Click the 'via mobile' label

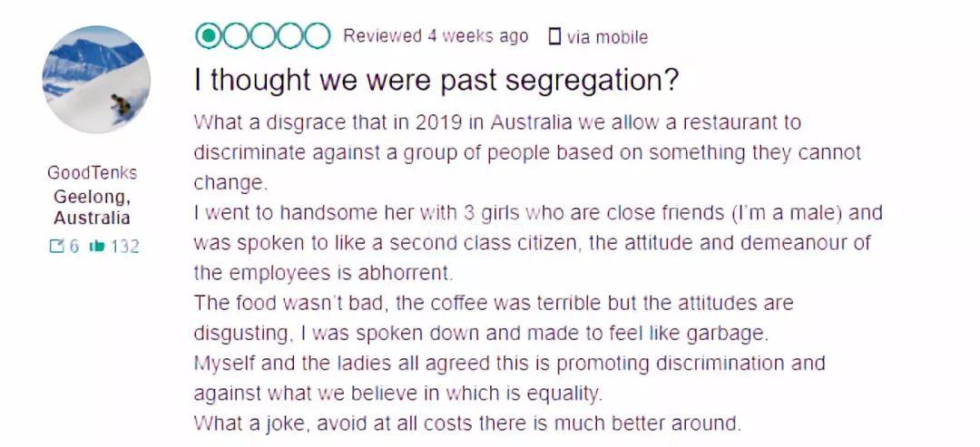607,37
